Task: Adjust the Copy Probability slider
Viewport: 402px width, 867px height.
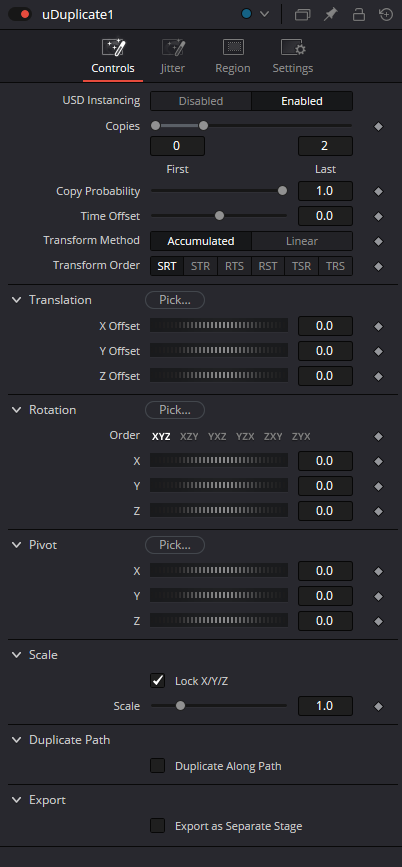Action: coord(219,191)
